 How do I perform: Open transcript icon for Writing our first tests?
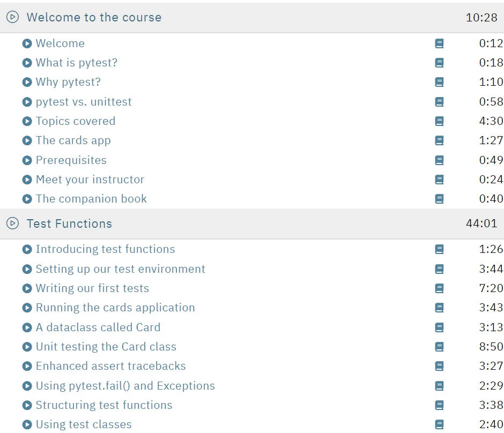pyautogui.click(x=439, y=288)
